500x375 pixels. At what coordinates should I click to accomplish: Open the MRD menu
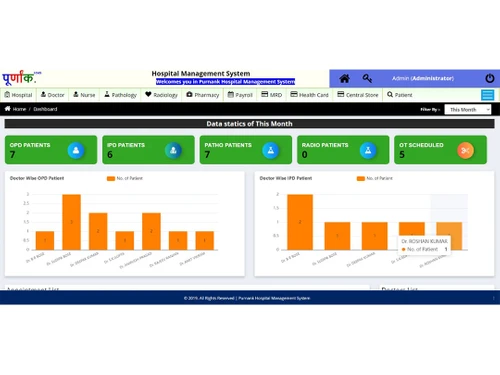[x=271, y=95]
